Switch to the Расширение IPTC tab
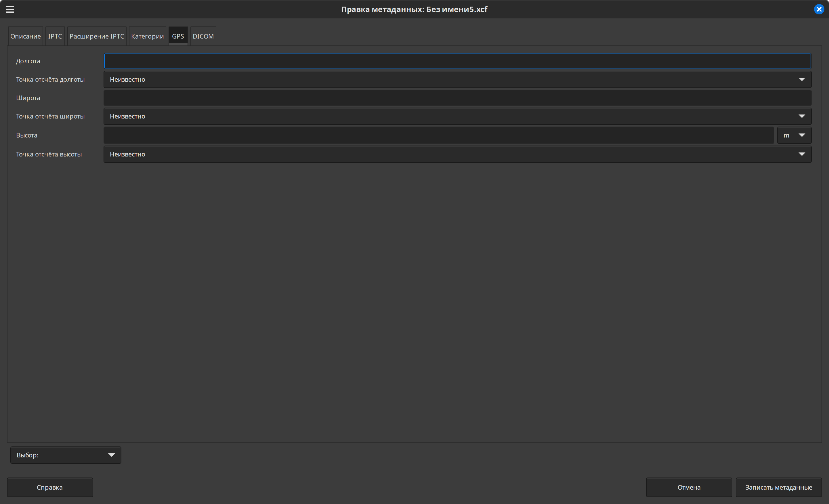This screenshot has height=504, width=829. pos(97,36)
